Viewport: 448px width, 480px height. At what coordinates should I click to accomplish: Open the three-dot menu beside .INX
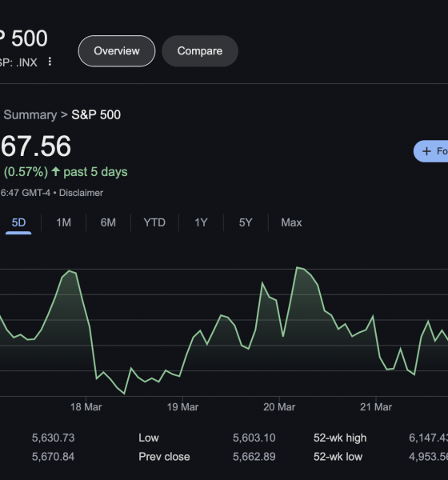click(50, 62)
